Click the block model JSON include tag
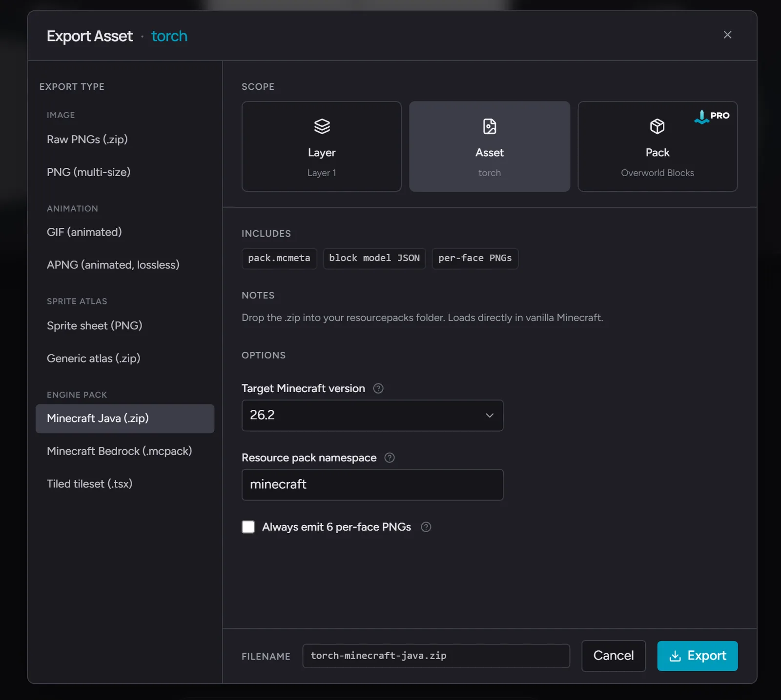Viewport: 781px width, 700px height. pyautogui.click(x=374, y=258)
